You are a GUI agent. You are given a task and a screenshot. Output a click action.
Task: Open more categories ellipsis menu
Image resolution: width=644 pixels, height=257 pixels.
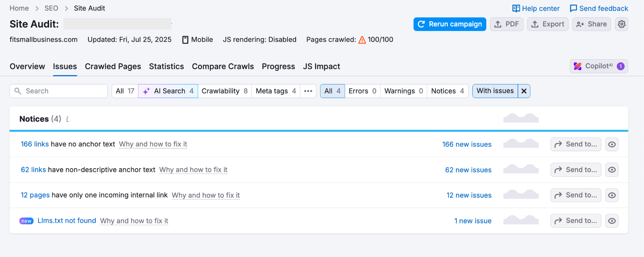click(308, 91)
